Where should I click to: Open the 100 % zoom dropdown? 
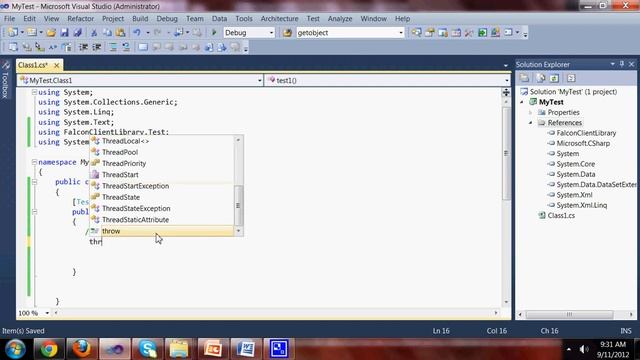click(47, 313)
